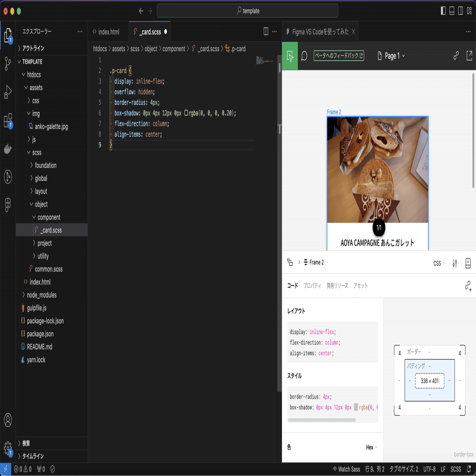Split the editor right
This screenshot has width=476, height=476.
pyautogui.click(x=266, y=31)
